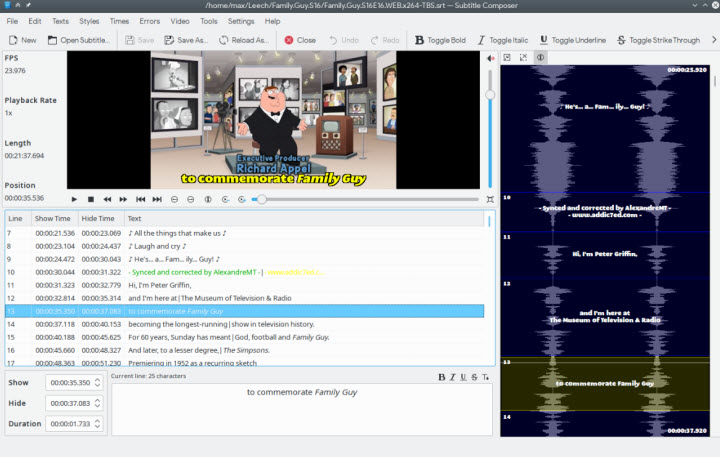Toggle Italic from the main toolbar
Image resolution: width=720 pixels, height=457 pixels.
coord(503,40)
